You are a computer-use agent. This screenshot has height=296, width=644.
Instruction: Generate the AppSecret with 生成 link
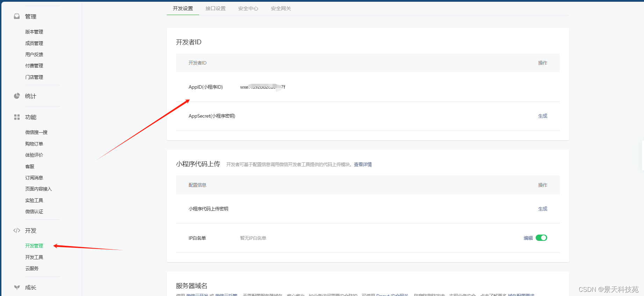pos(543,116)
